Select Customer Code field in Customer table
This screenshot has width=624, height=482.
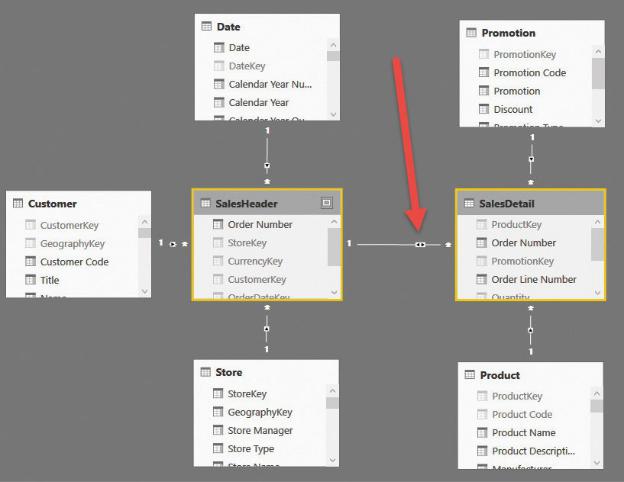point(74,262)
